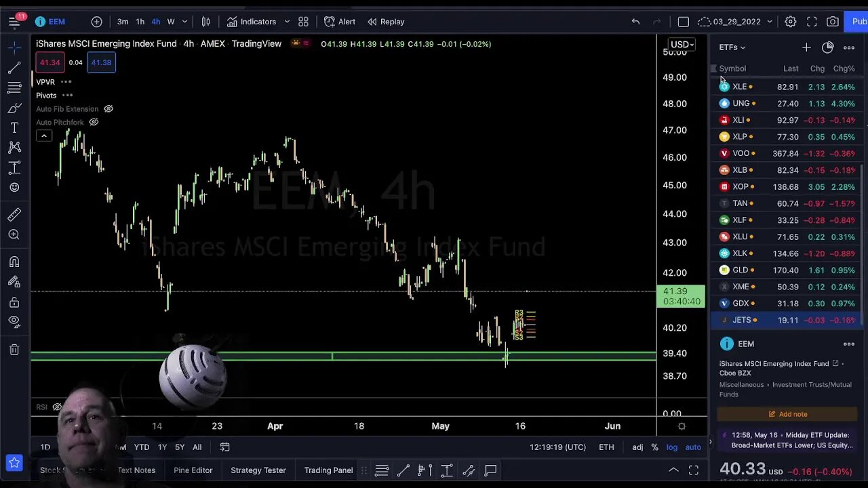This screenshot has width=868, height=488.
Task: Open the Pine Editor tab
Action: 193,470
